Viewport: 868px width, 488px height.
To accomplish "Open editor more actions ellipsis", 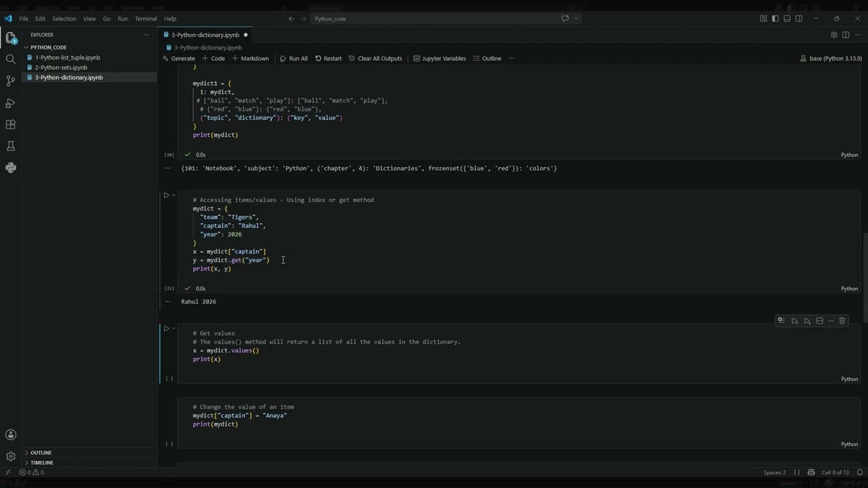I will pos(857,35).
